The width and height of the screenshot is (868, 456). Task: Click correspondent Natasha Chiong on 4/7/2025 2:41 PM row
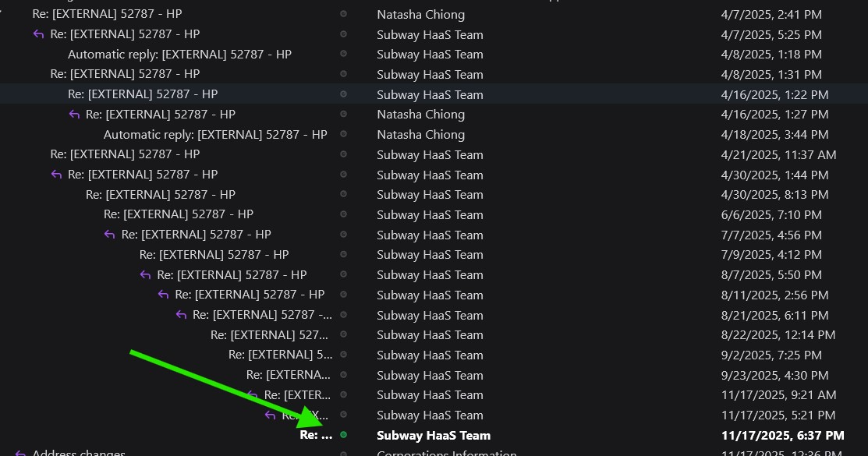pos(420,14)
